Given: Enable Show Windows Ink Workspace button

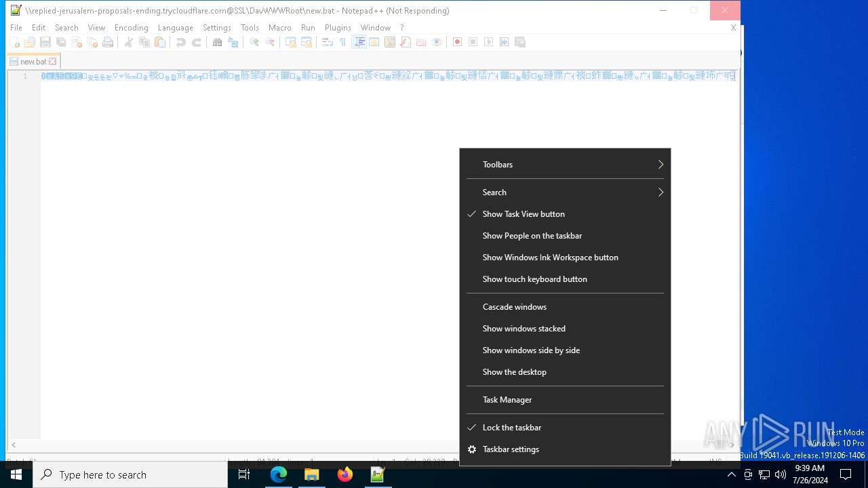Looking at the screenshot, I should tap(565, 258).
